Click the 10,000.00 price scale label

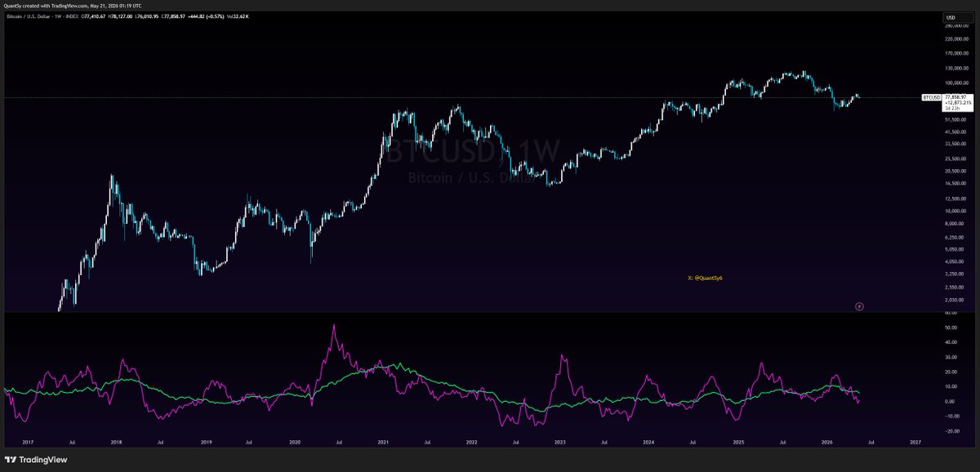click(955, 212)
